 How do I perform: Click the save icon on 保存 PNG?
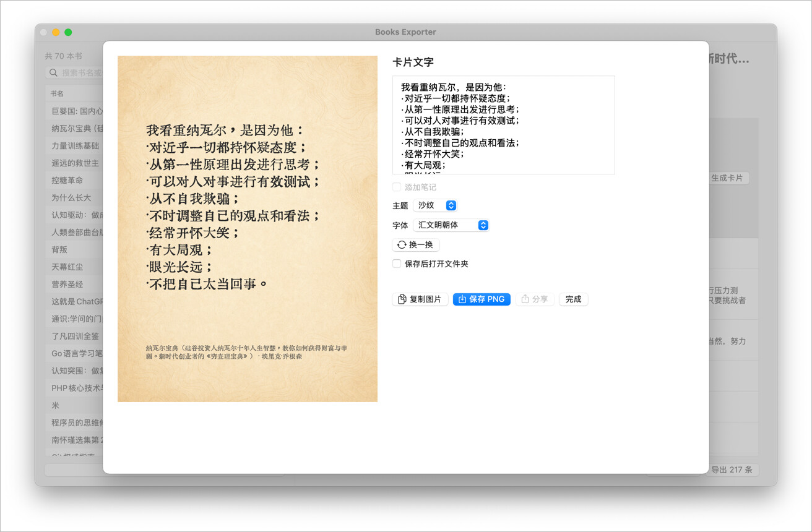pos(462,299)
